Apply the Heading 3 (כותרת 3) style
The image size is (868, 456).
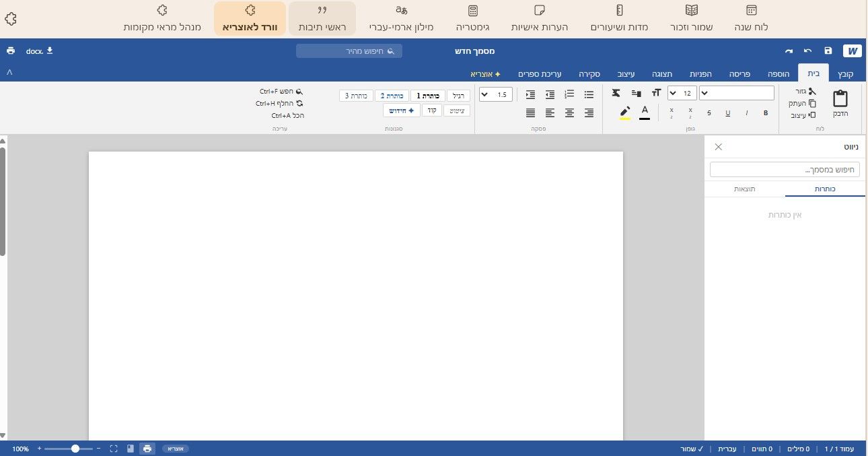pos(356,96)
